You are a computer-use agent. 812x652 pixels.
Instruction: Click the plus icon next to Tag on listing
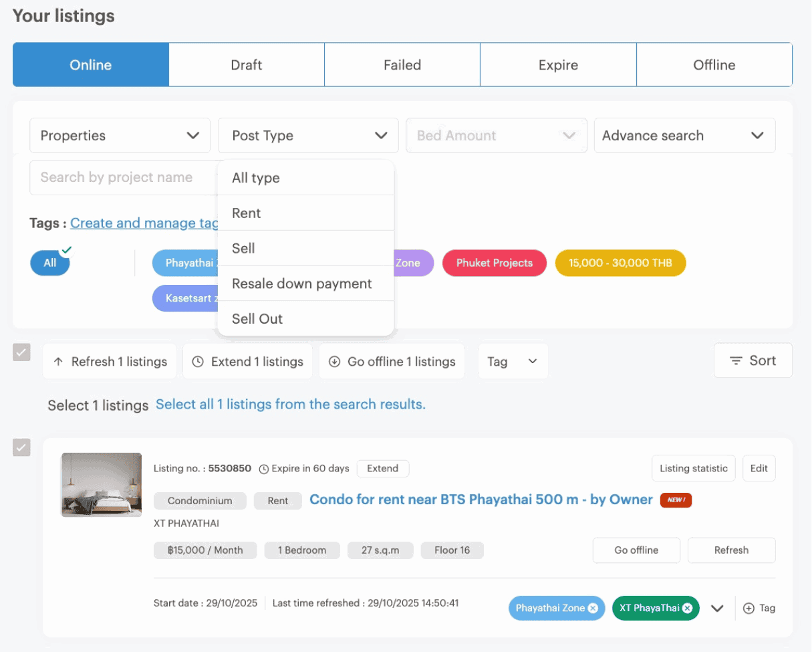coord(748,608)
